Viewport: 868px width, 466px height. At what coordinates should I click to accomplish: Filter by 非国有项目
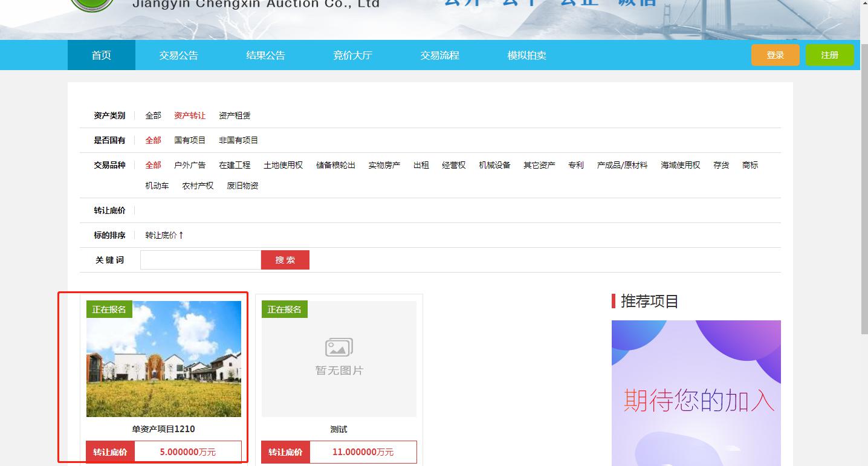pos(239,140)
